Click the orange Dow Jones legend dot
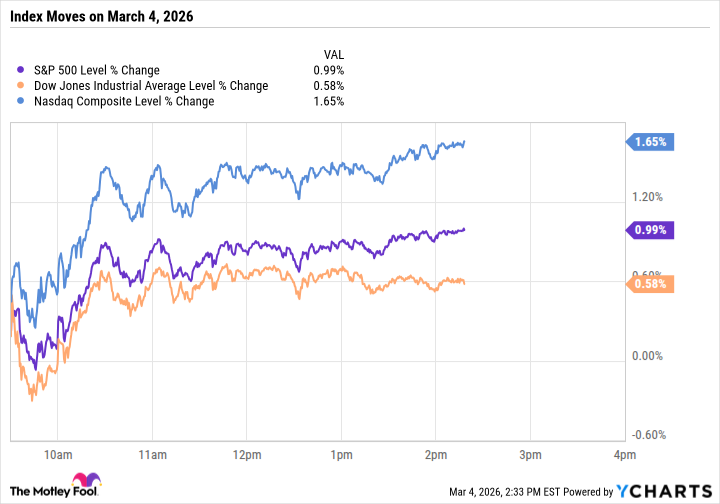Image resolution: width=720 pixels, height=504 pixels. click(x=23, y=85)
